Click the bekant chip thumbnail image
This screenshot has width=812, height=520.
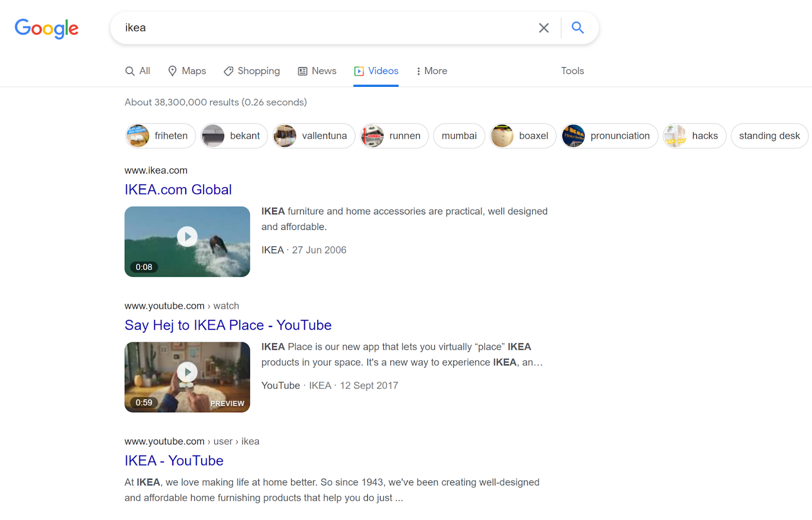[213, 136]
